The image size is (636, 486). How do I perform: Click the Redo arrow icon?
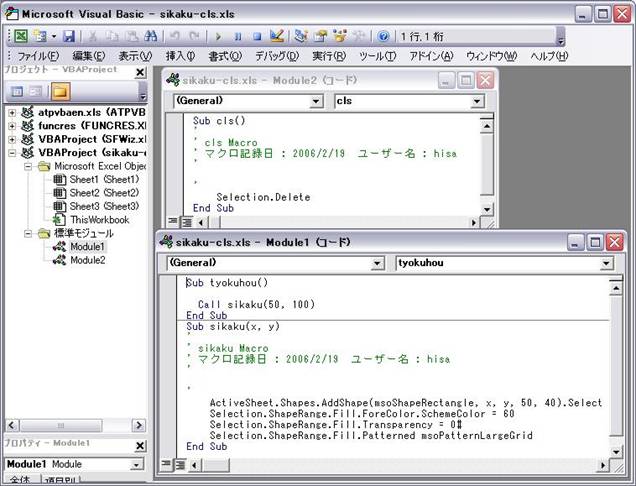pos(194,37)
